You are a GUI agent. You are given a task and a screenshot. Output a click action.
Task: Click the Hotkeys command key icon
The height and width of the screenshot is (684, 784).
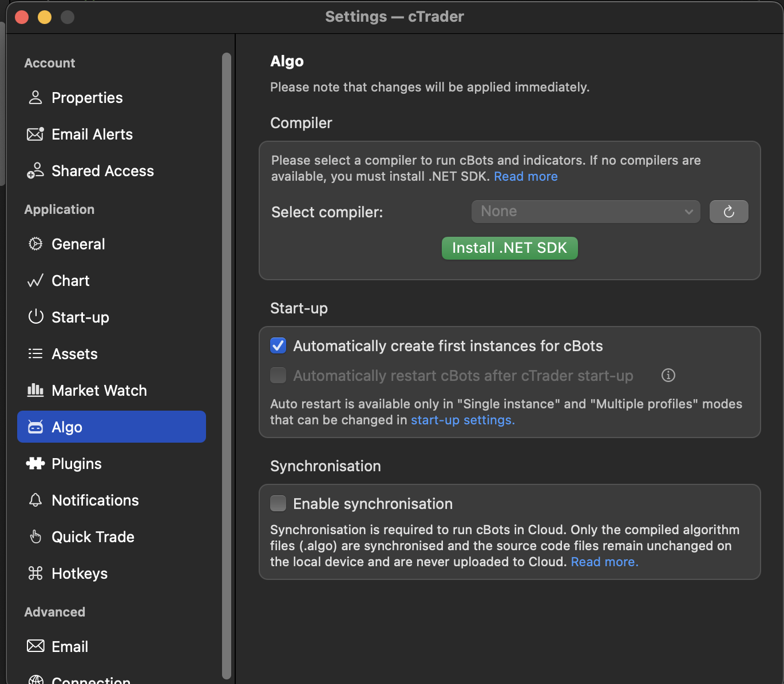click(x=35, y=574)
